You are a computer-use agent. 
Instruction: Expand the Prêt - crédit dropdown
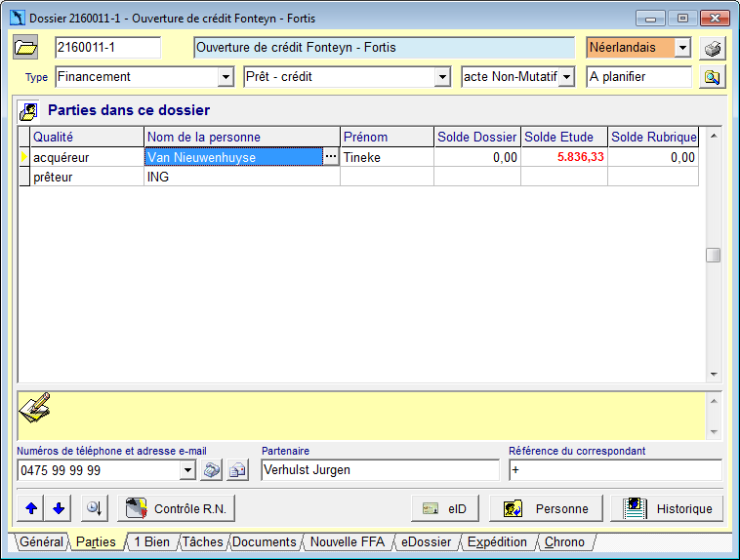tap(442, 77)
